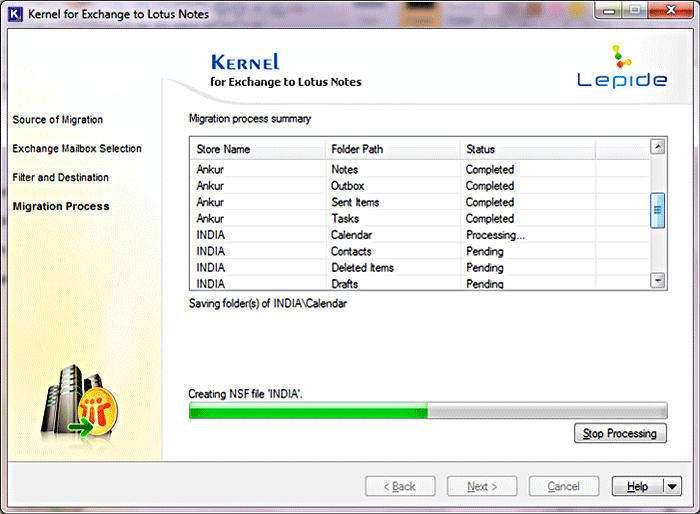This screenshot has height=514, width=700.
Task: Sort by the Store Name column header
Action: point(258,149)
